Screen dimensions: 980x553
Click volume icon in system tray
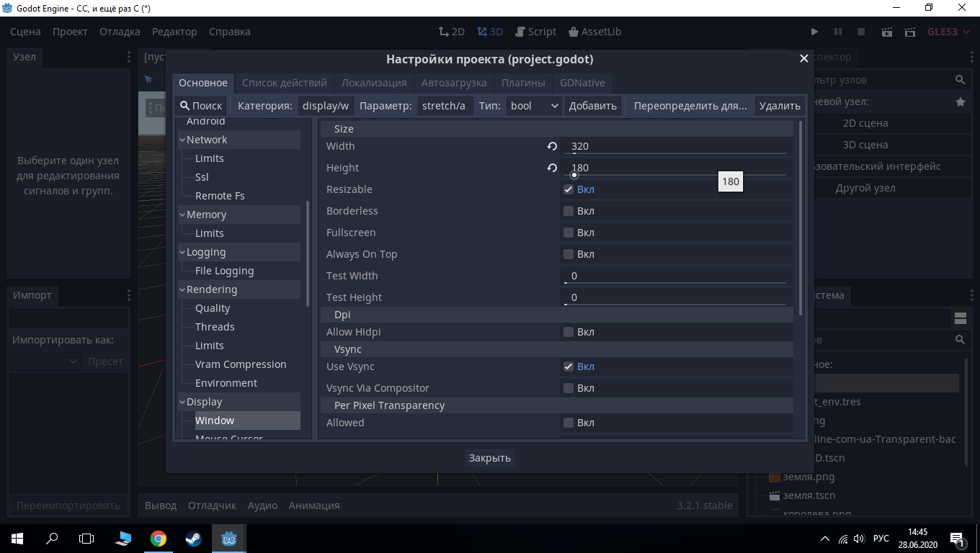coord(859,539)
